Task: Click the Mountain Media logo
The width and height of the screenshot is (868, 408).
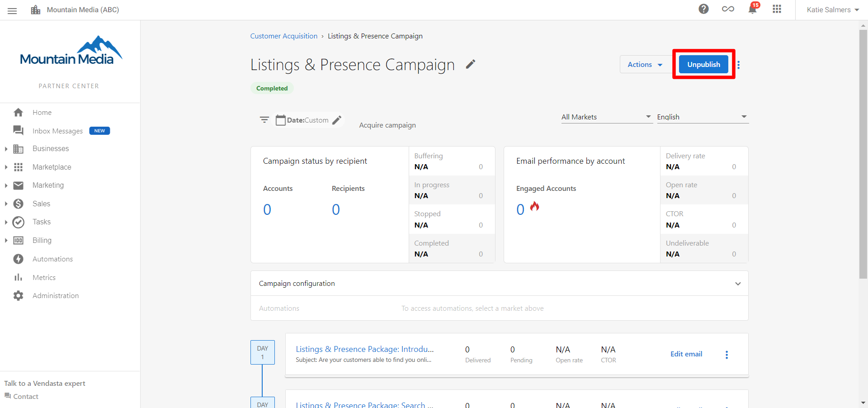Action: coord(71,51)
